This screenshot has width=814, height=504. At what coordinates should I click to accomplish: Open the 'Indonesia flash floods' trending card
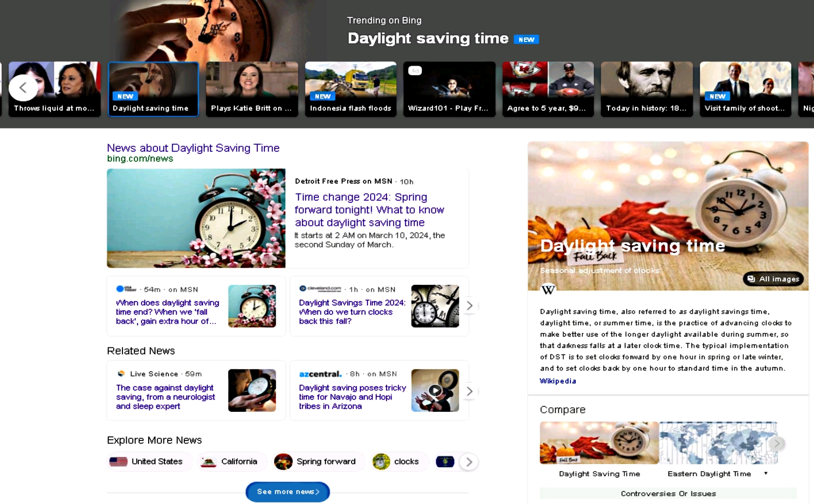coord(351,89)
